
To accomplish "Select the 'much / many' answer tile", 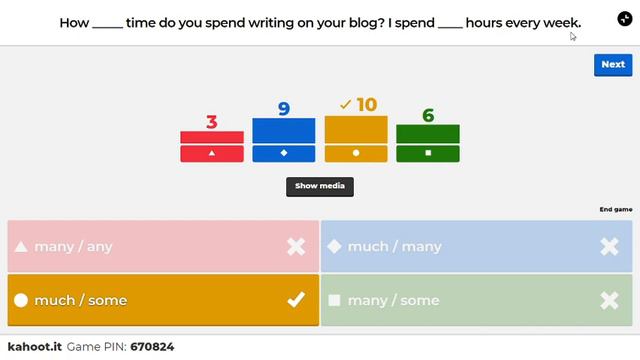I will [x=477, y=246].
